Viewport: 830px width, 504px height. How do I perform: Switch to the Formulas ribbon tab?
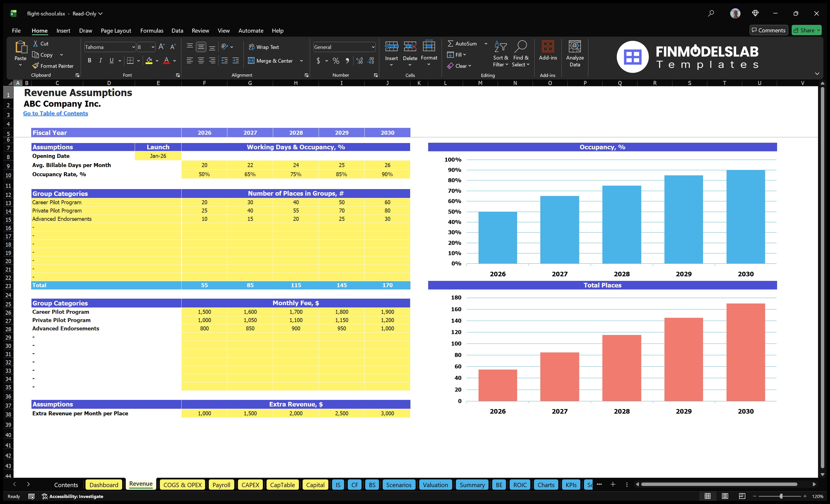152,31
